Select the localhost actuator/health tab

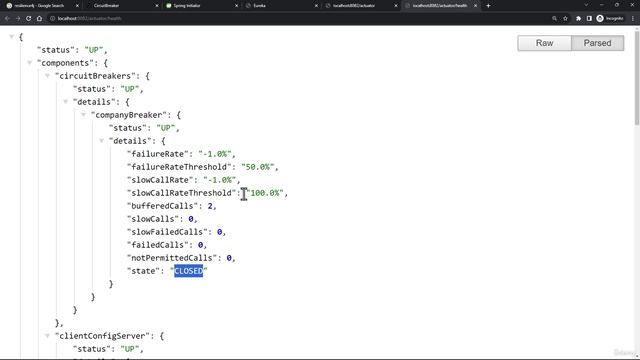(x=440, y=6)
